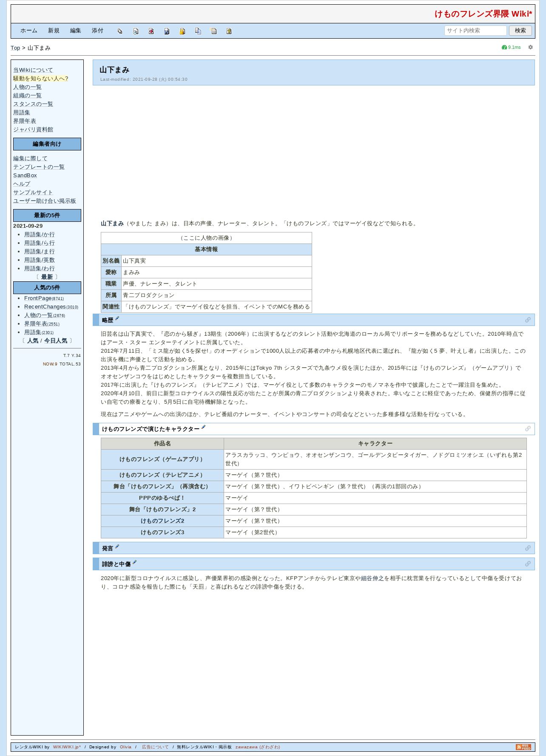Click anchor link icon on キャラクター section header
Image resolution: width=546 pixels, height=756 pixels.
pyautogui.click(x=528, y=429)
